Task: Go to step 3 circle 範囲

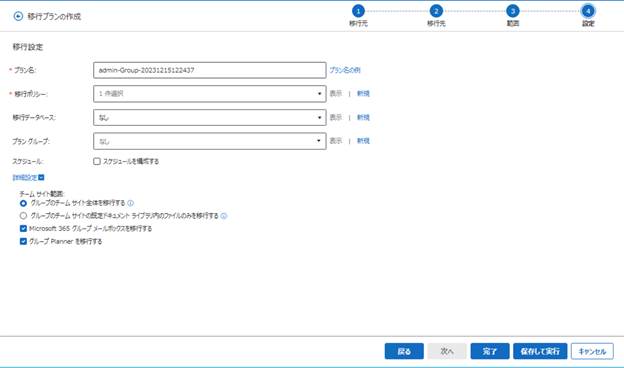Action: [x=513, y=11]
